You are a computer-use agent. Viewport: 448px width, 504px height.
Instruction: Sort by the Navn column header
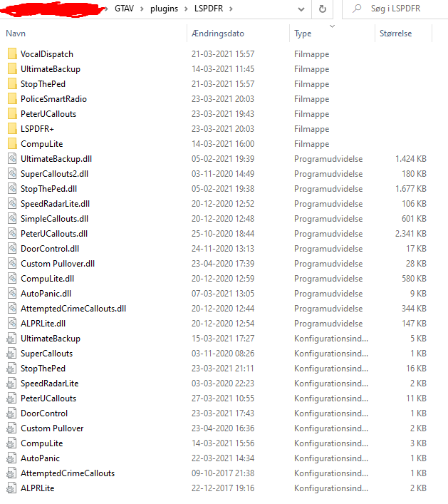pyautogui.click(x=16, y=34)
